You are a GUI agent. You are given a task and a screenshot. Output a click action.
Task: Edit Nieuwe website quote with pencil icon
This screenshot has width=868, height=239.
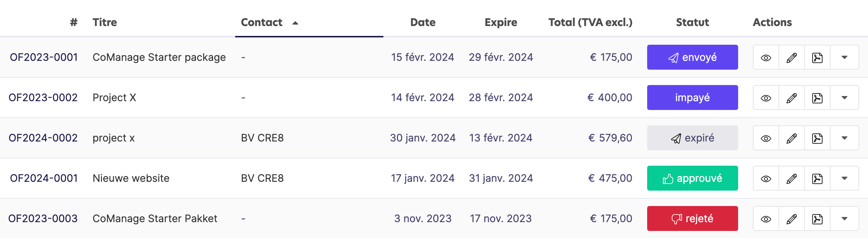pyautogui.click(x=792, y=179)
